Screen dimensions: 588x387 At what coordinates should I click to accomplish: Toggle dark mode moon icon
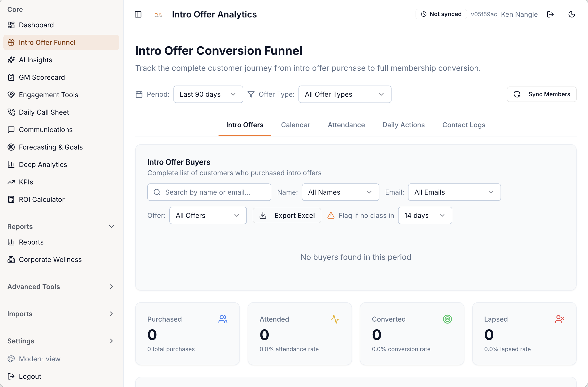click(x=572, y=14)
